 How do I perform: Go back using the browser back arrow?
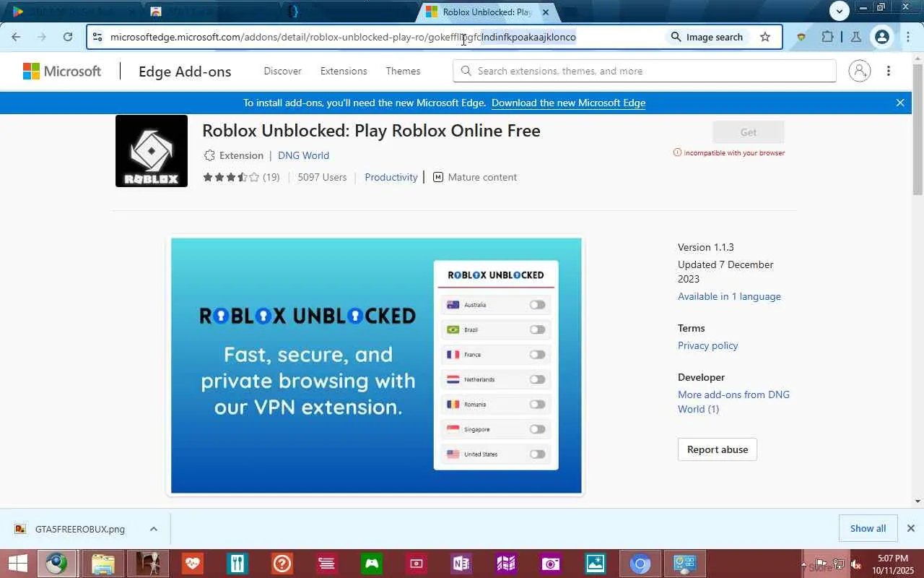pos(16,37)
